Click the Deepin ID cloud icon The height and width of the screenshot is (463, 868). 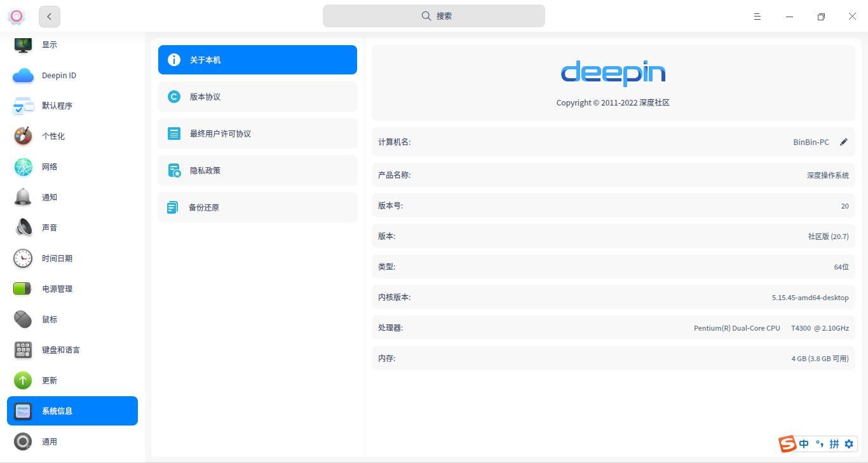(23, 75)
